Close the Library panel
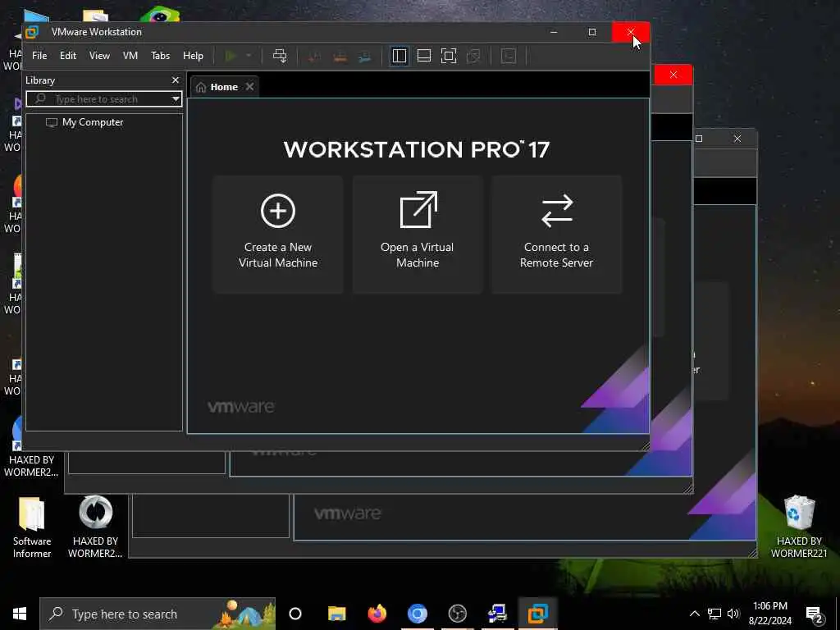840x630 pixels. pyautogui.click(x=176, y=80)
